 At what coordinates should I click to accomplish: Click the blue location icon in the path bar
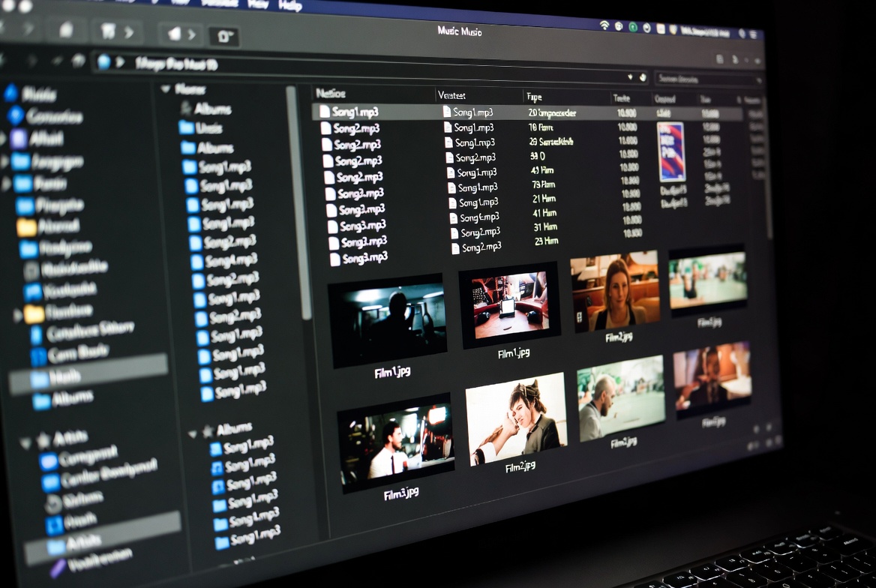103,61
